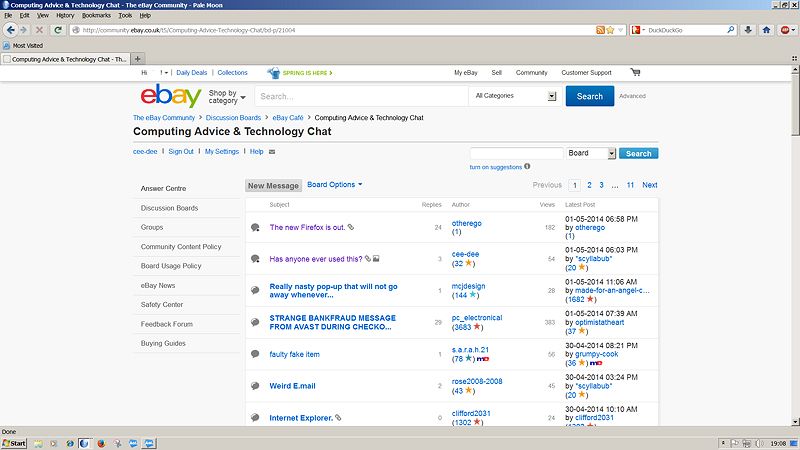
Task: Go to page 2 of the board
Action: click(x=589, y=185)
